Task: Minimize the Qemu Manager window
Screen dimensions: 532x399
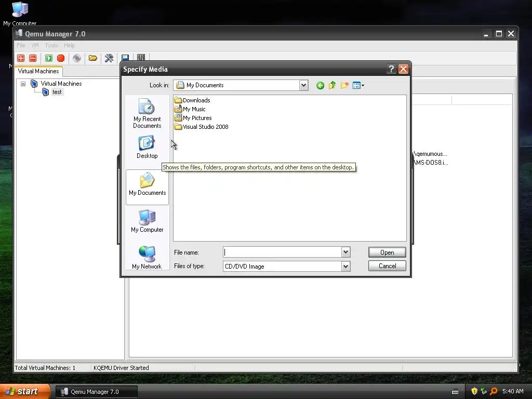Action: (x=486, y=34)
